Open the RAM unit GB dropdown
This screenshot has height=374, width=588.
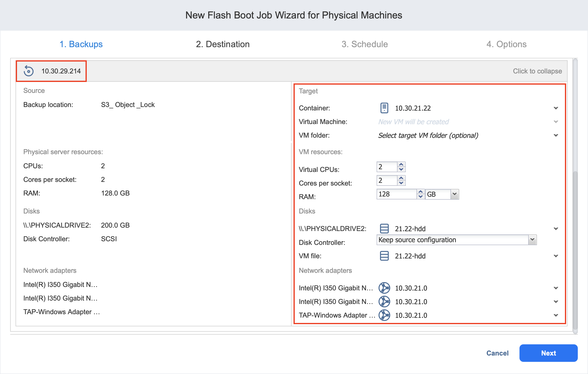tap(454, 194)
